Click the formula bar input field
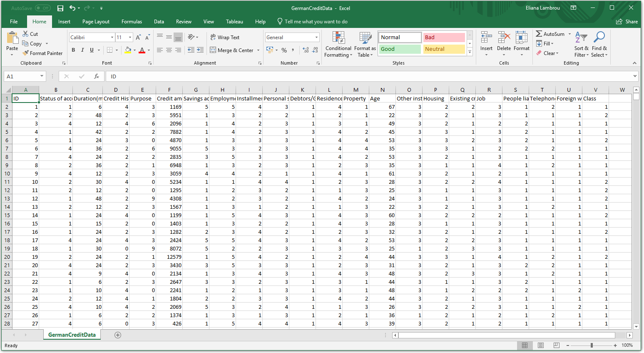Viewport: 644px width, 353px height. [x=370, y=76]
